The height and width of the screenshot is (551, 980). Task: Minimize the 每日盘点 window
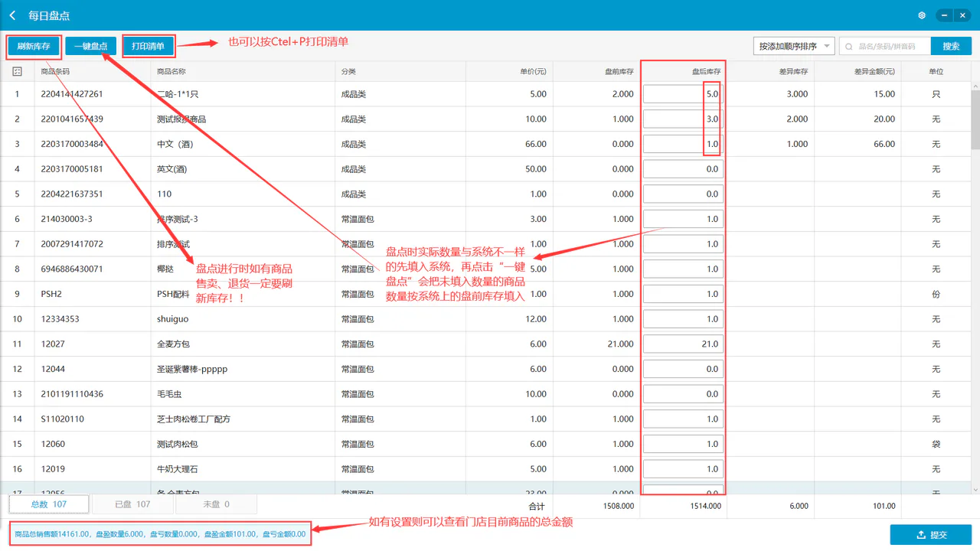click(x=946, y=15)
